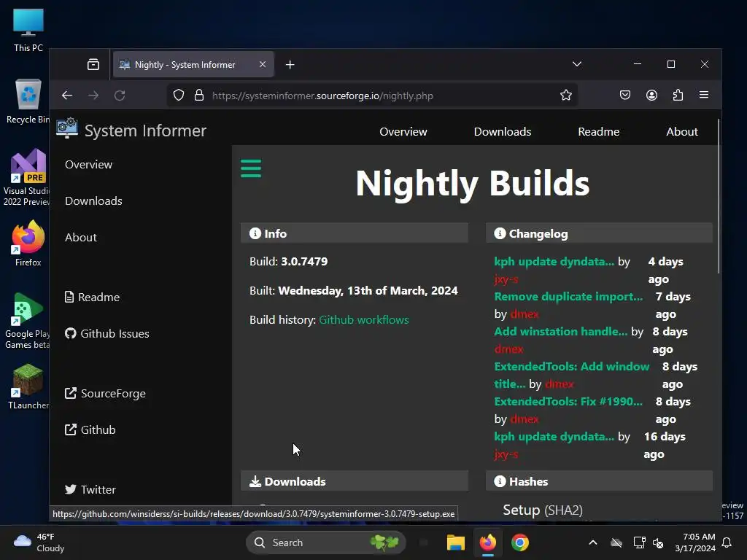747x560 pixels.
Task: Open Chrome from the taskbar
Action: pyautogui.click(x=520, y=542)
